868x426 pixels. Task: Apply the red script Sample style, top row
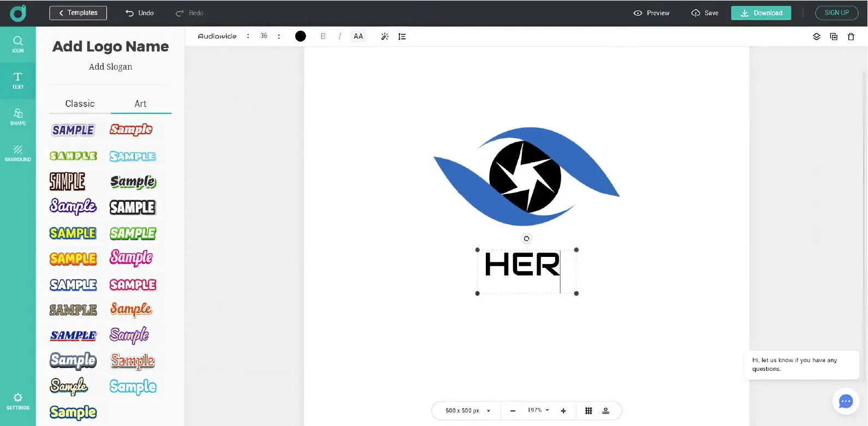pyautogui.click(x=131, y=129)
